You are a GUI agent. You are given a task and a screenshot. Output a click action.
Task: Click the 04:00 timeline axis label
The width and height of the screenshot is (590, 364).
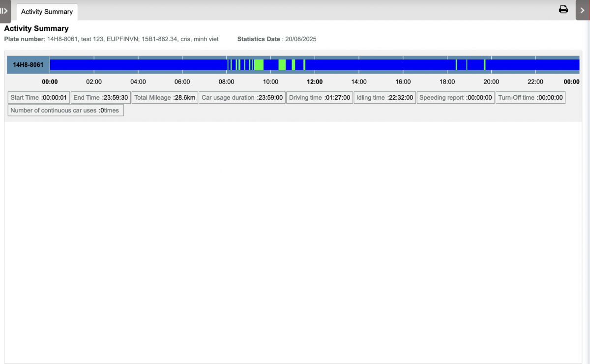(x=138, y=82)
